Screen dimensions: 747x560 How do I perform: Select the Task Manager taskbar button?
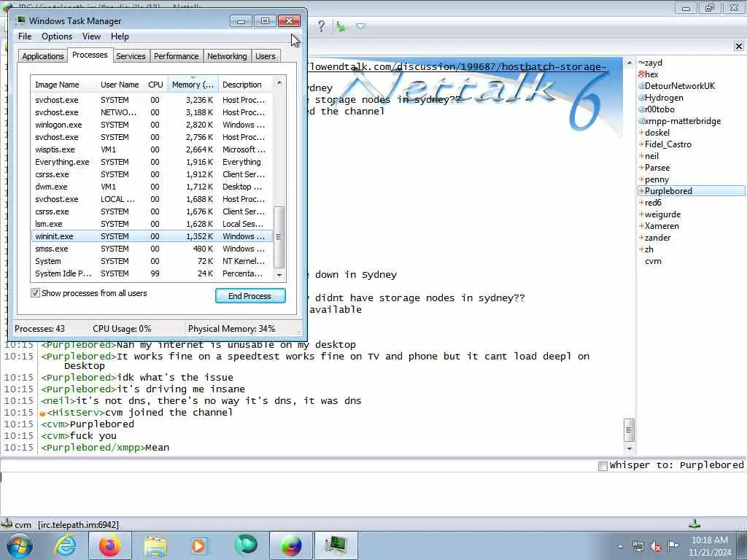click(x=336, y=545)
